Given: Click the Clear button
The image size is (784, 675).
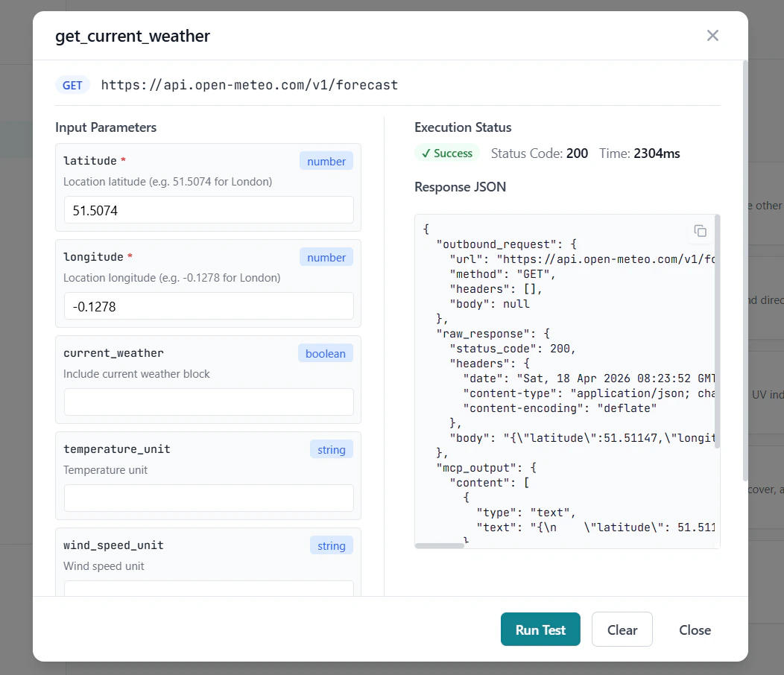Looking at the screenshot, I should pos(622,630).
